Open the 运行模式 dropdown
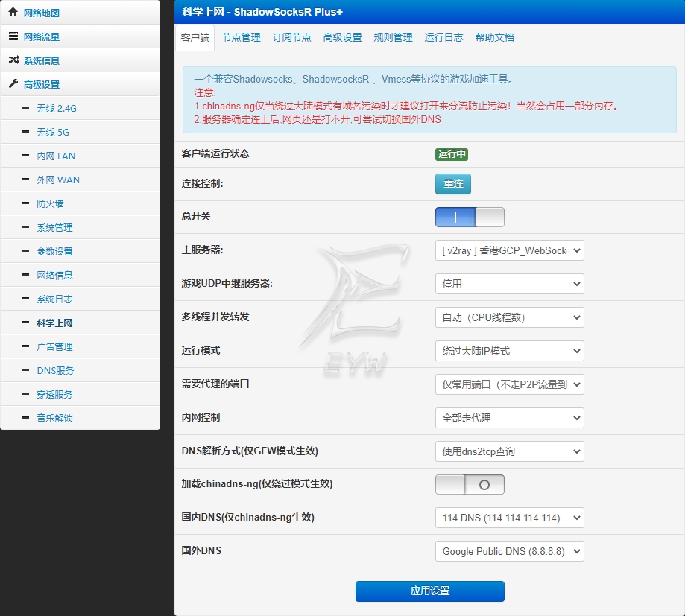This screenshot has height=616, width=685. 509,351
